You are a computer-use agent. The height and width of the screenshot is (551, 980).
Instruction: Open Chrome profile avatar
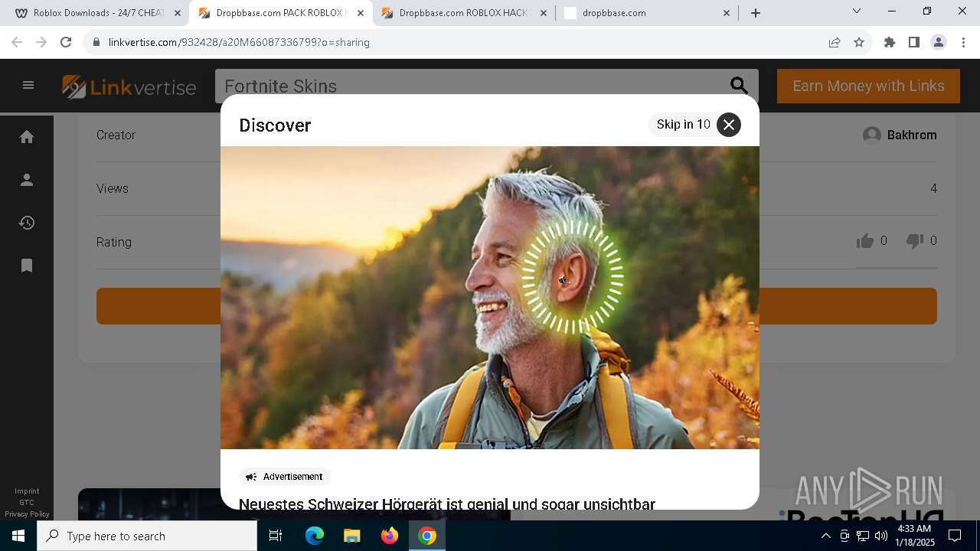[x=939, y=42]
